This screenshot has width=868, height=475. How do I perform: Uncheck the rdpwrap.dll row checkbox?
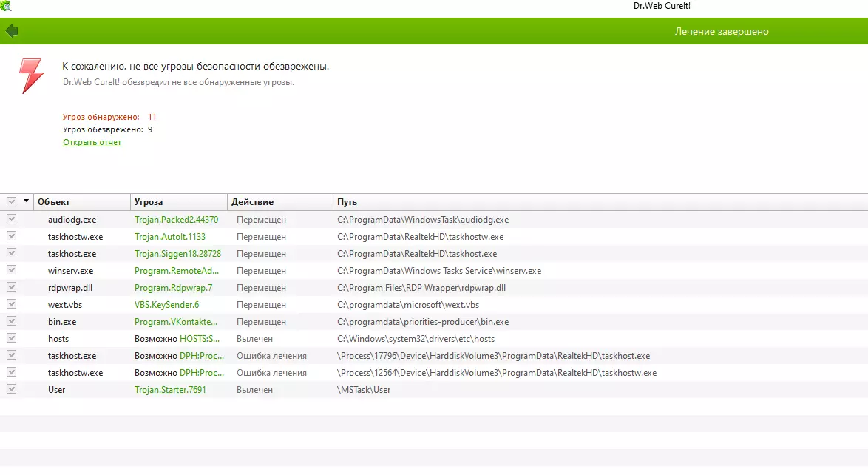point(11,287)
